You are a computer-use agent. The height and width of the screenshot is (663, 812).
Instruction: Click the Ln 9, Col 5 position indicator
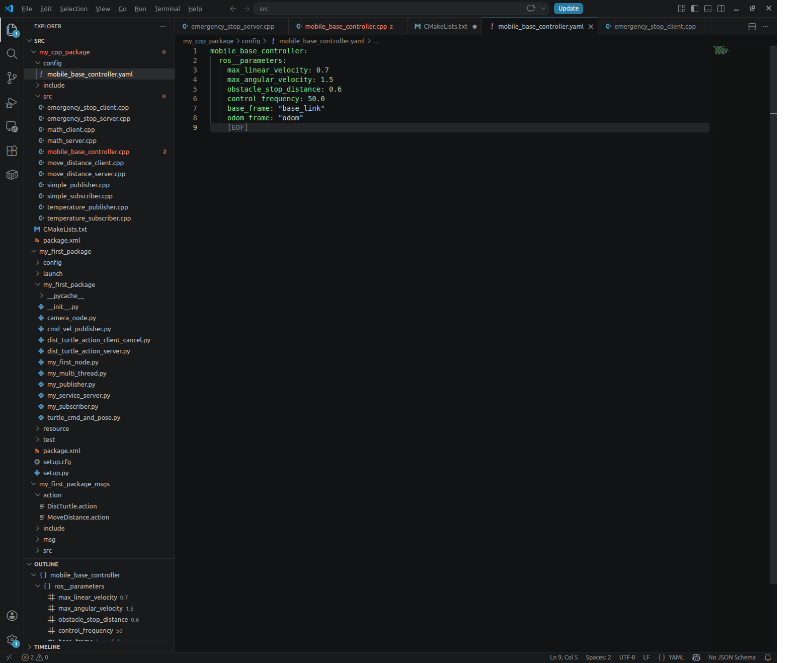564,657
